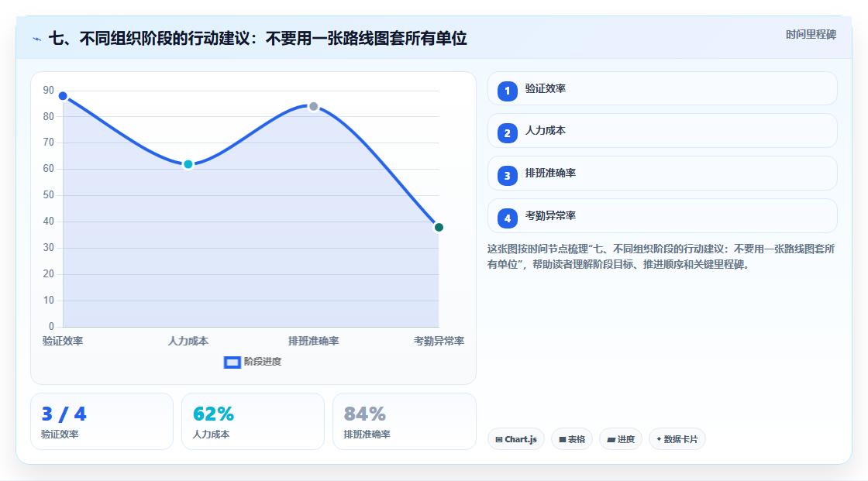
Task: Click the numbered badge 3 for 排班准确率
Action: 507,176
